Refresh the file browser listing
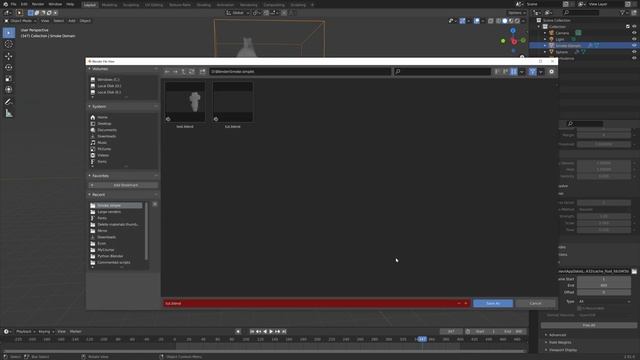 [x=191, y=71]
